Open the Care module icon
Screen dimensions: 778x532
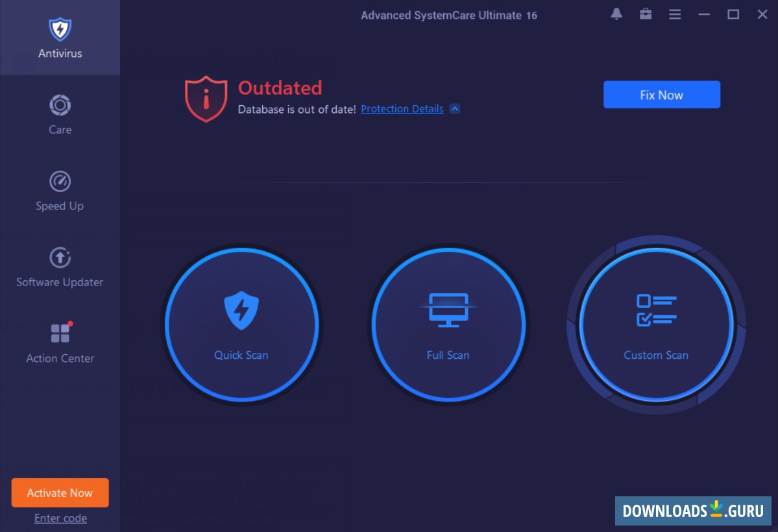(x=60, y=104)
